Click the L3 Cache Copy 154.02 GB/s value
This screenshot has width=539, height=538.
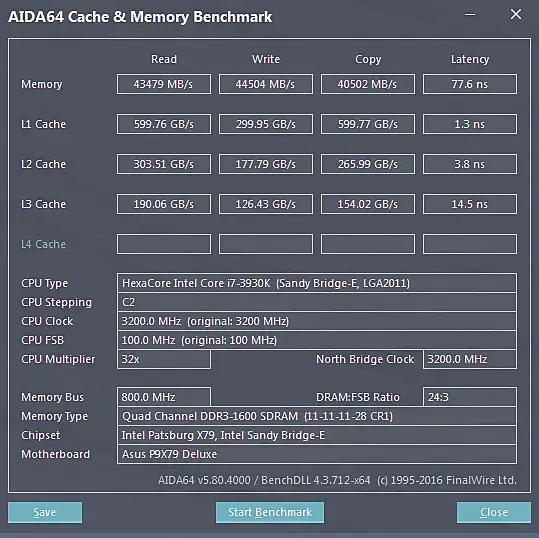coord(368,204)
